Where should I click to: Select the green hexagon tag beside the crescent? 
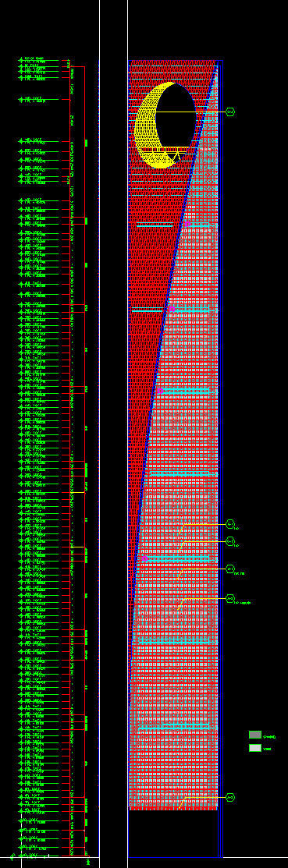coord(230,112)
